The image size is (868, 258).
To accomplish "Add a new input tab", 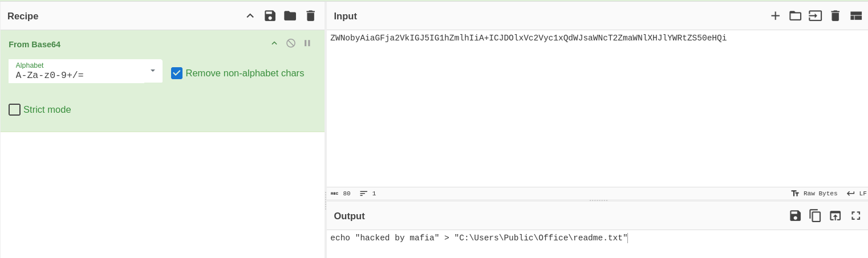I will pos(775,16).
